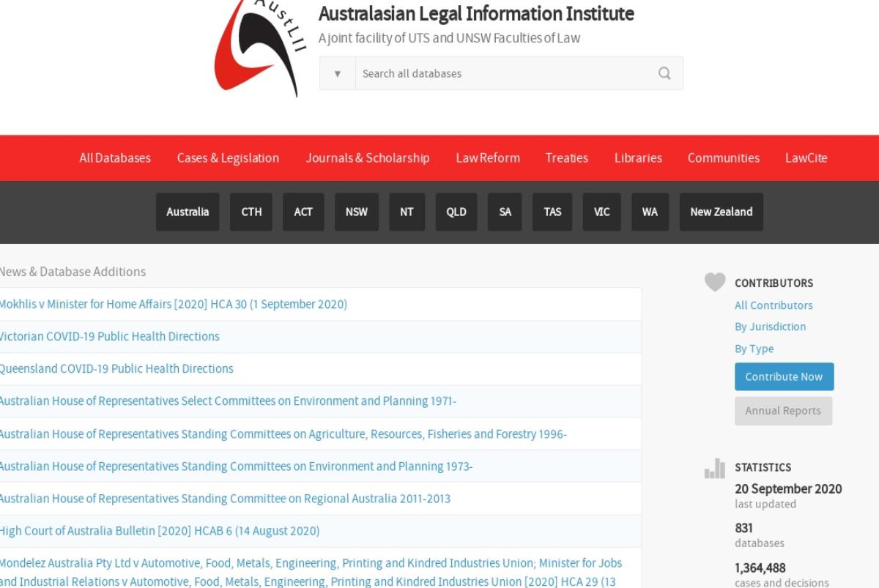Open Cases & Legislation menu
879x588 pixels.
click(228, 158)
